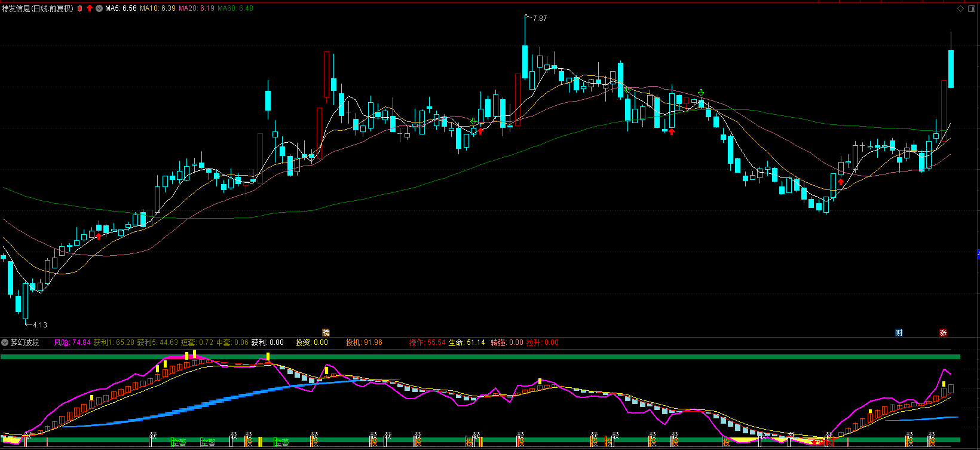Select the MA10: 6.39 label
This screenshot has height=450, width=980.
158,8
